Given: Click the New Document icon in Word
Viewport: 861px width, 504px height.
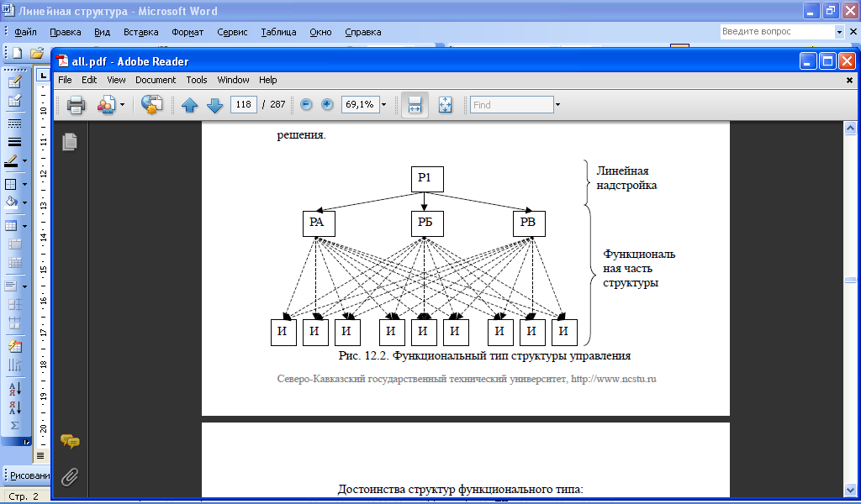Looking at the screenshot, I should click(x=17, y=53).
